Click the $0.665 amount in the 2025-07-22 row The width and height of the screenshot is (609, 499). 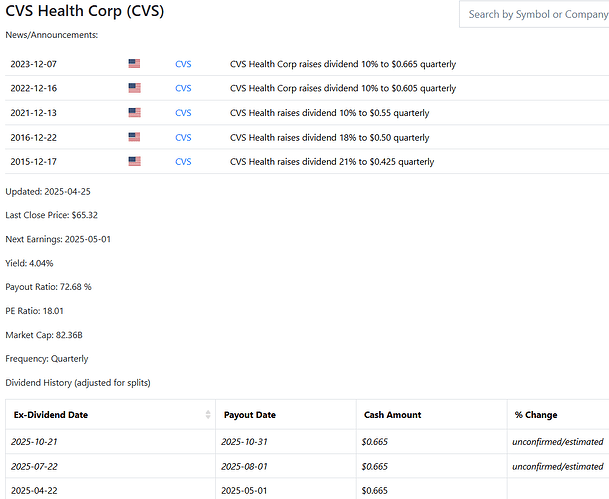(x=374, y=466)
